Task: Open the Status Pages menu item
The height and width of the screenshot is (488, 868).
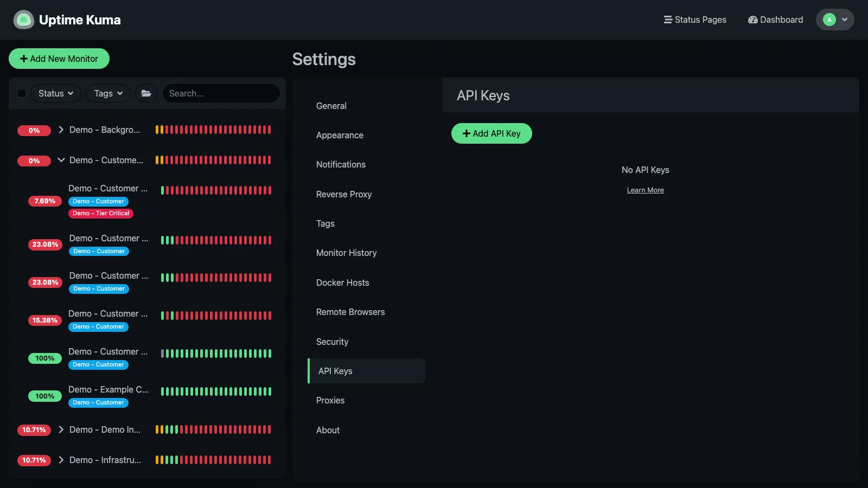Action: (x=695, y=20)
